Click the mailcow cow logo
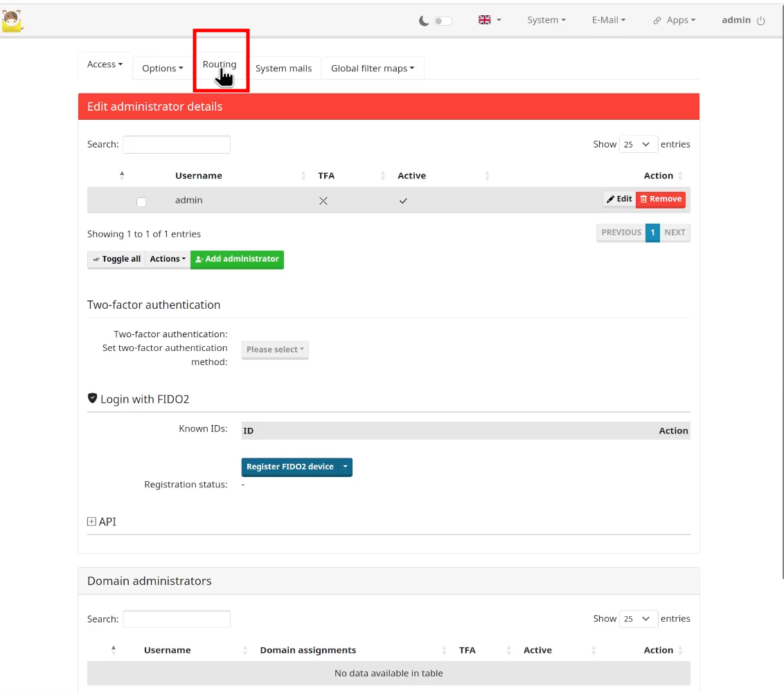 pos(12,21)
